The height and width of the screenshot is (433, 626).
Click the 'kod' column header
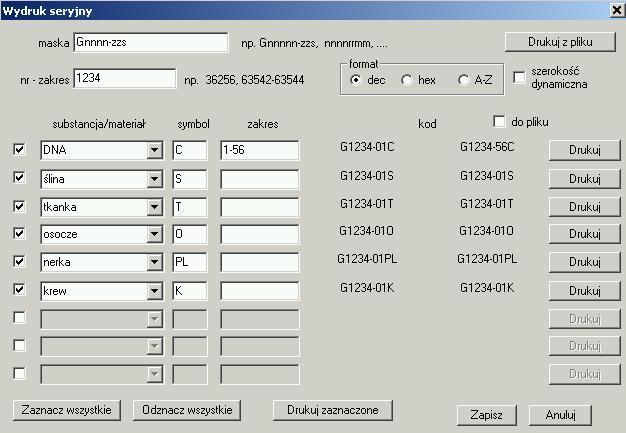click(427, 124)
